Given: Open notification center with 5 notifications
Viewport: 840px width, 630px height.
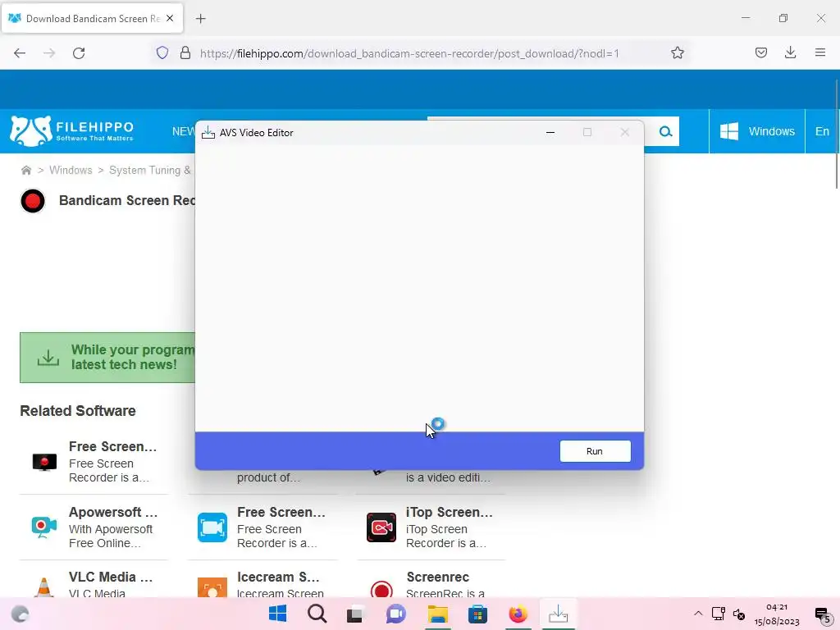Looking at the screenshot, I should (823, 614).
